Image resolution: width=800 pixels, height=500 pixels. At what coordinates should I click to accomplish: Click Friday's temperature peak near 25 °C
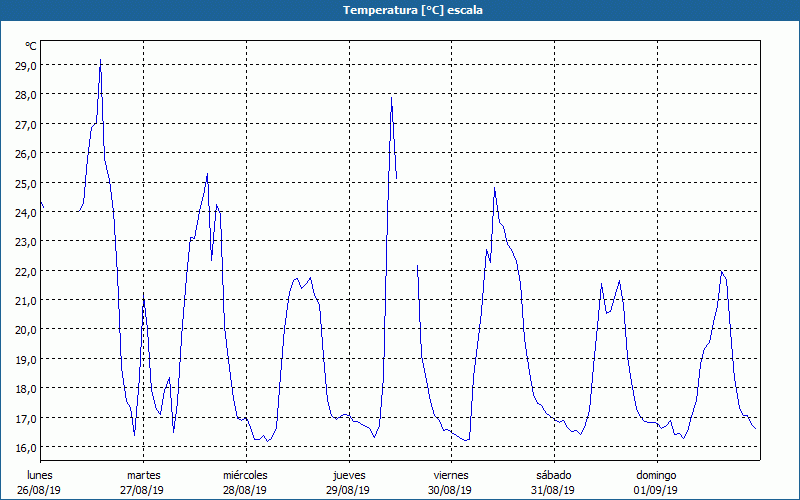pos(494,188)
